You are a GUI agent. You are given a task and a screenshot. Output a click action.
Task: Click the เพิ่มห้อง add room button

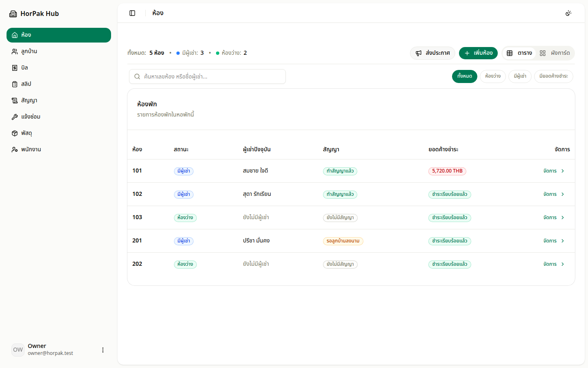(479, 53)
